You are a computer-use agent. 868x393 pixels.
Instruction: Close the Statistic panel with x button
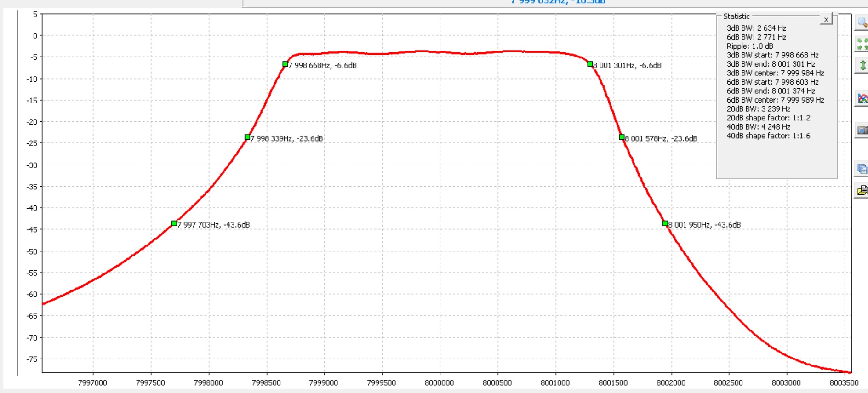[826, 19]
